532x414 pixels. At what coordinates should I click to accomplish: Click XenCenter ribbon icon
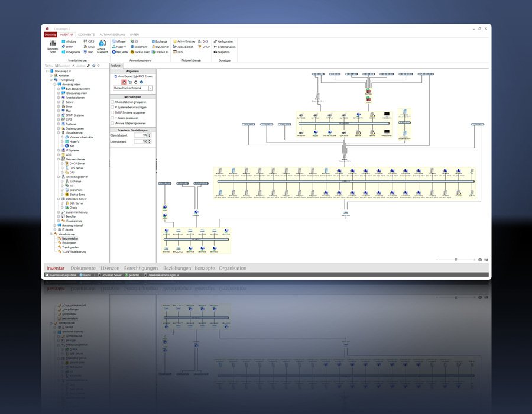120,52
